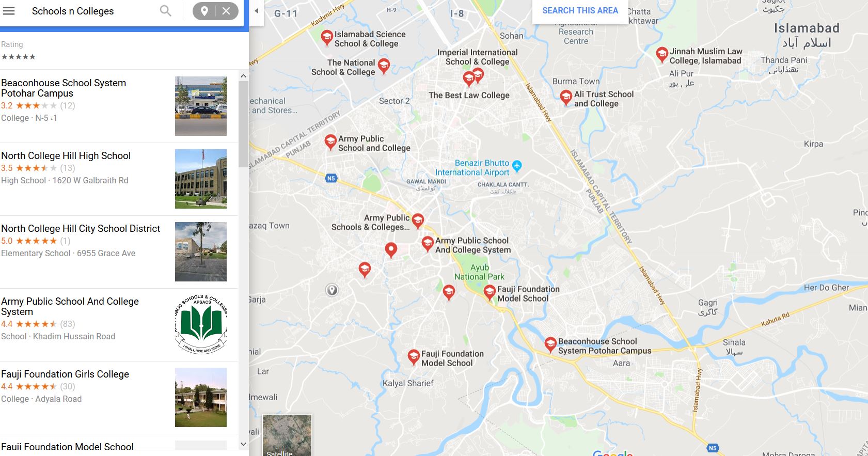Open Fauji Foundation Girls College photo
Screen dimensions: 868x456
(x=201, y=397)
